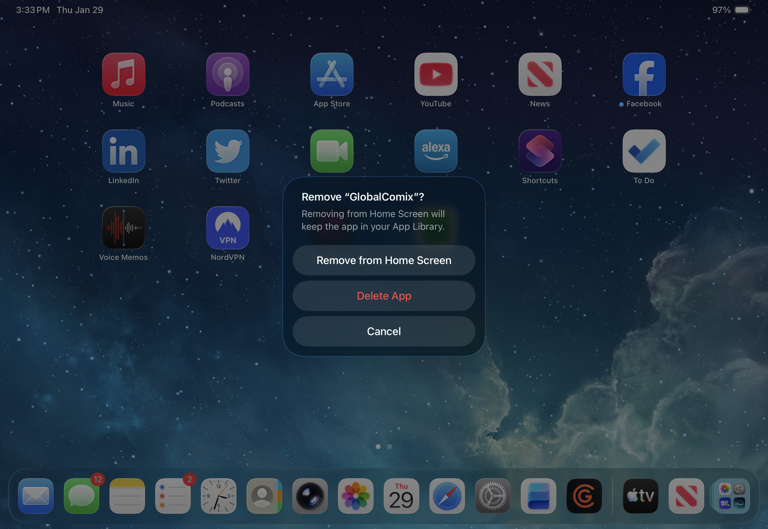Open the recent News app in dock
Image resolution: width=768 pixels, height=529 pixels.
point(686,496)
